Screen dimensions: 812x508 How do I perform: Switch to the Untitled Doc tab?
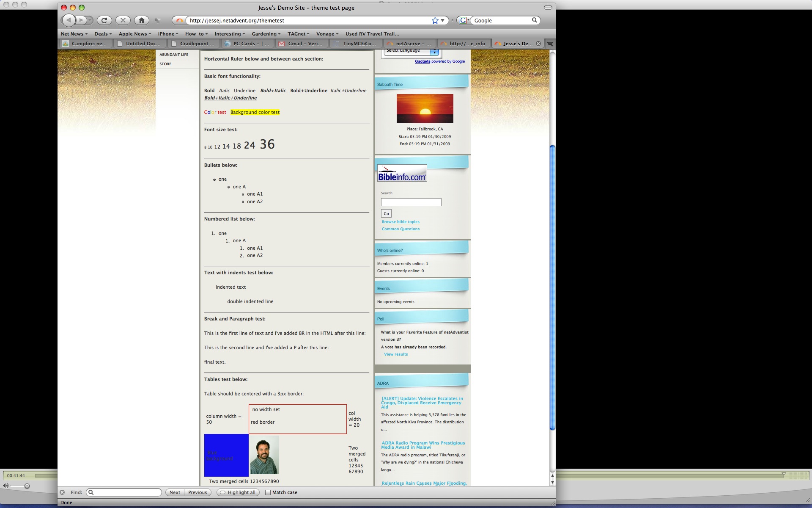[139, 44]
